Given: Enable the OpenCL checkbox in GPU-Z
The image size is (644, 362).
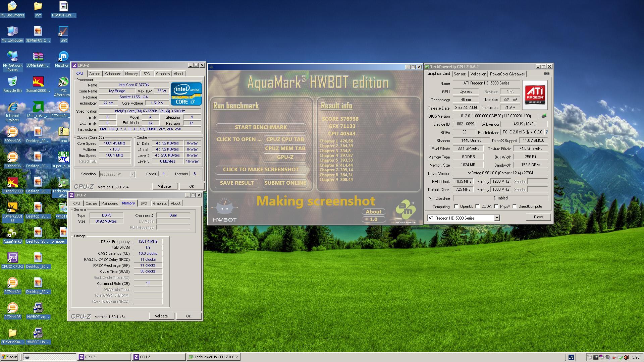Looking at the screenshot, I should point(456,206).
